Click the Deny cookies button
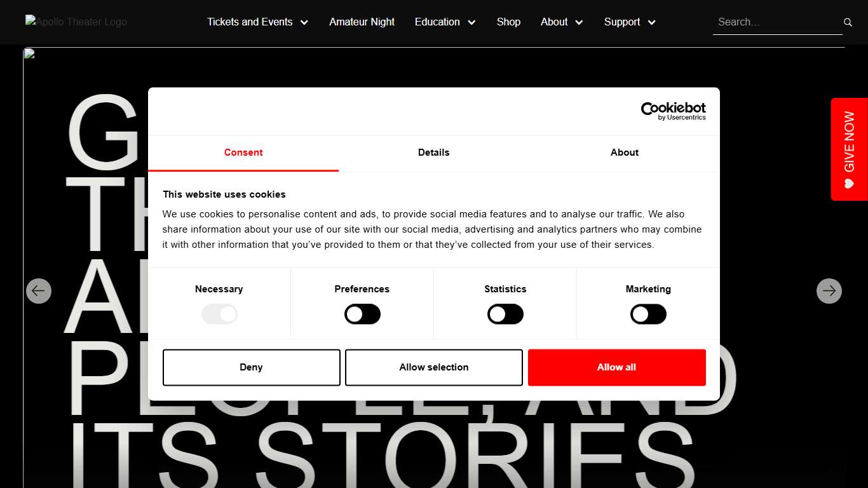 pos(252,367)
